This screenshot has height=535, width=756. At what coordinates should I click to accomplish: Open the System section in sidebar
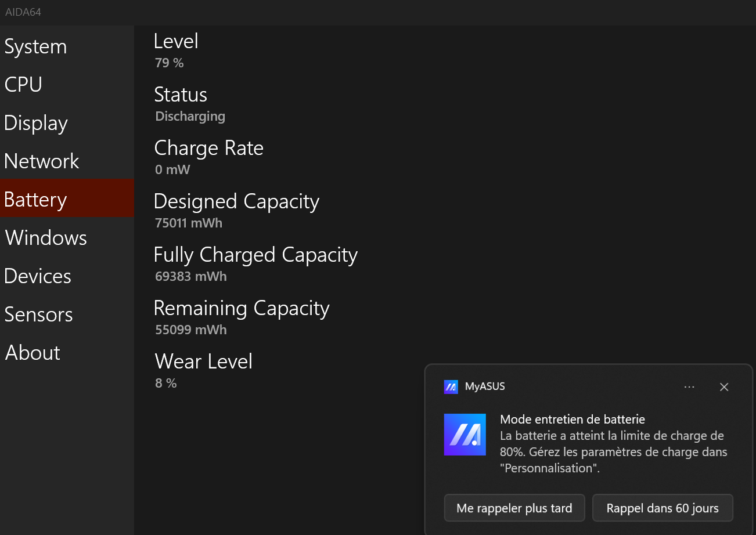click(x=35, y=47)
